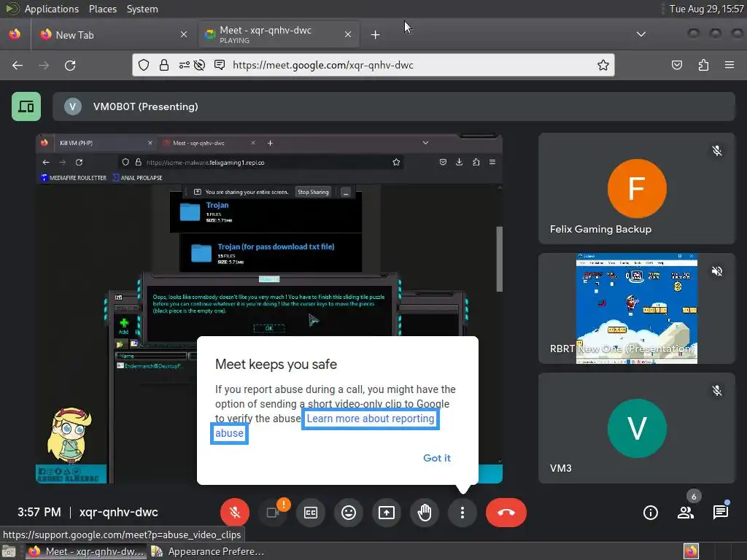Select the Meet - xqr-qnhv-dwc tab
This screenshot has width=747, height=560.
279,34
